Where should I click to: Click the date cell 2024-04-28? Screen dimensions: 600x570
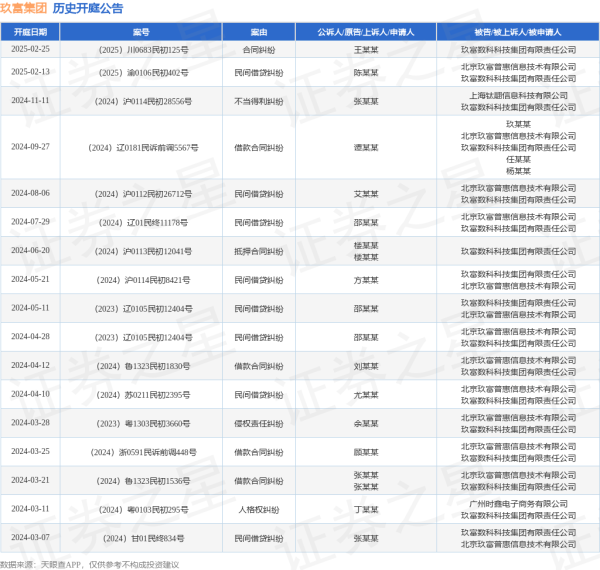point(30,337)
